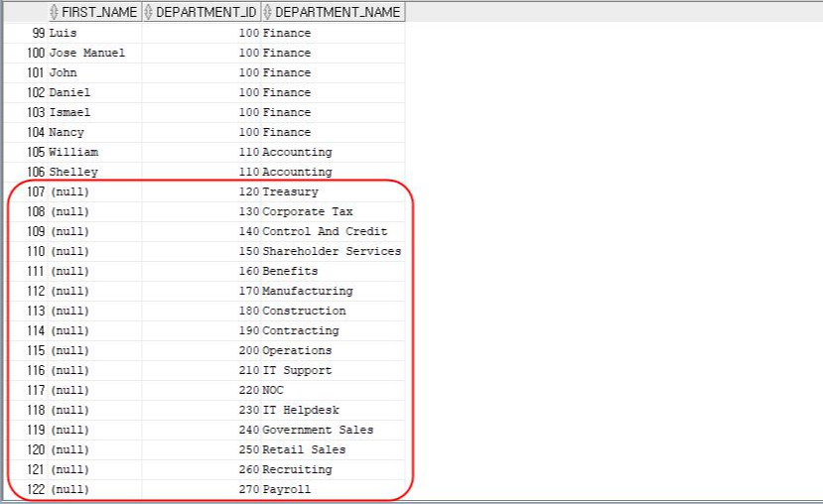Click row number 106
Screen dimensions: 823x504
(36, 172)
